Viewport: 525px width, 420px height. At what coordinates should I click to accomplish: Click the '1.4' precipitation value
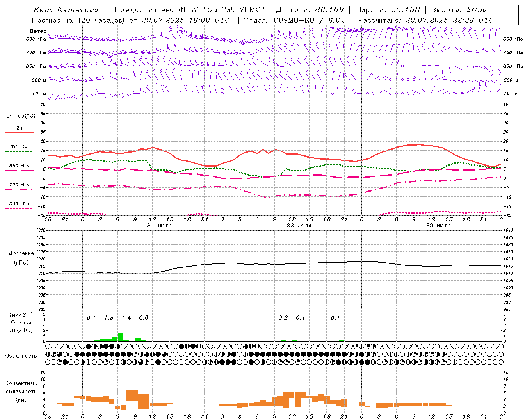tap(126, 318)
